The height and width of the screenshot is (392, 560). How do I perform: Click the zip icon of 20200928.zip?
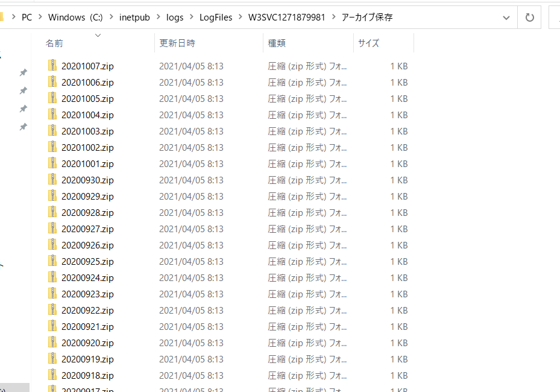click(x=52, y=212)
